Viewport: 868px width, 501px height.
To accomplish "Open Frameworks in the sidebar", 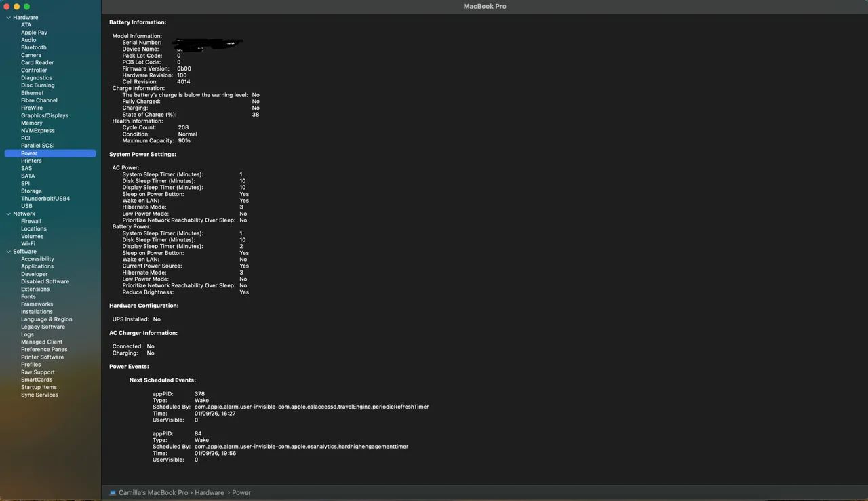I will pyautogui.click(x=37, y=304).
